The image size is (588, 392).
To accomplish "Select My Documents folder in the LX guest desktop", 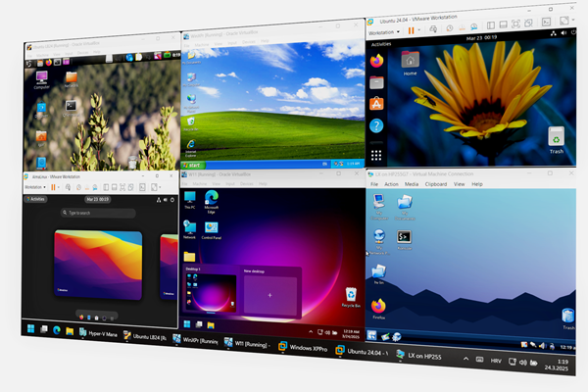I will coord(405,207).
